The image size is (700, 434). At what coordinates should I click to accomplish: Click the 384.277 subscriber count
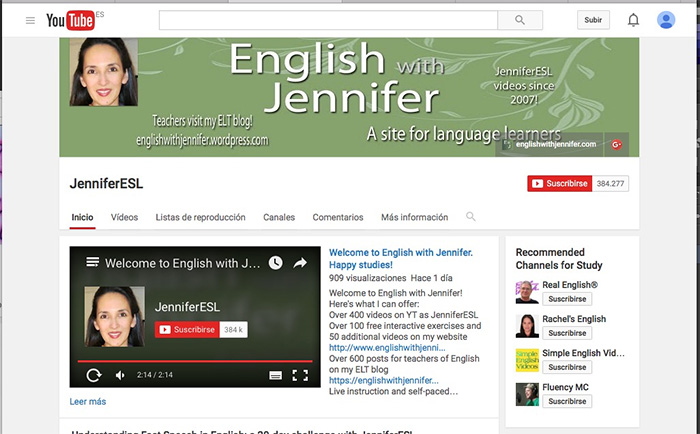click(x=610, y=184)
